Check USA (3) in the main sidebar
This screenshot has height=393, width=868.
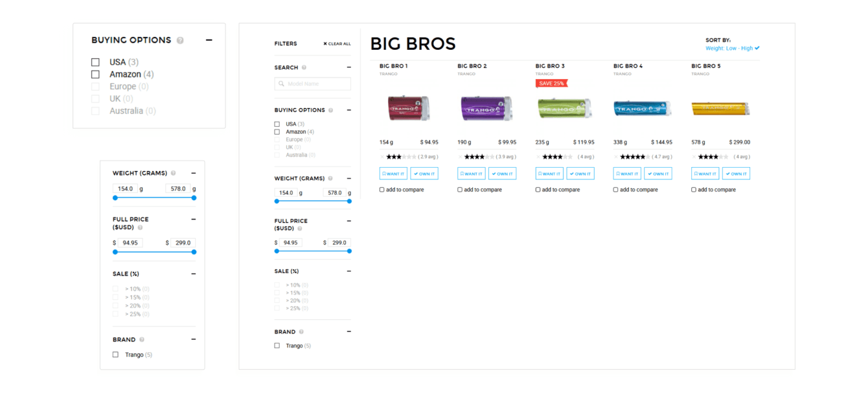point(277,124)
